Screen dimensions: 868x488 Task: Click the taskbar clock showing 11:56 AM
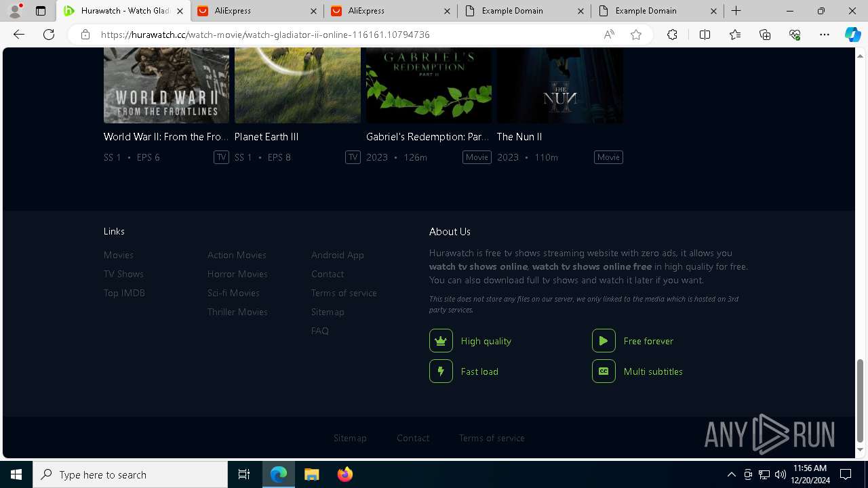809,474
